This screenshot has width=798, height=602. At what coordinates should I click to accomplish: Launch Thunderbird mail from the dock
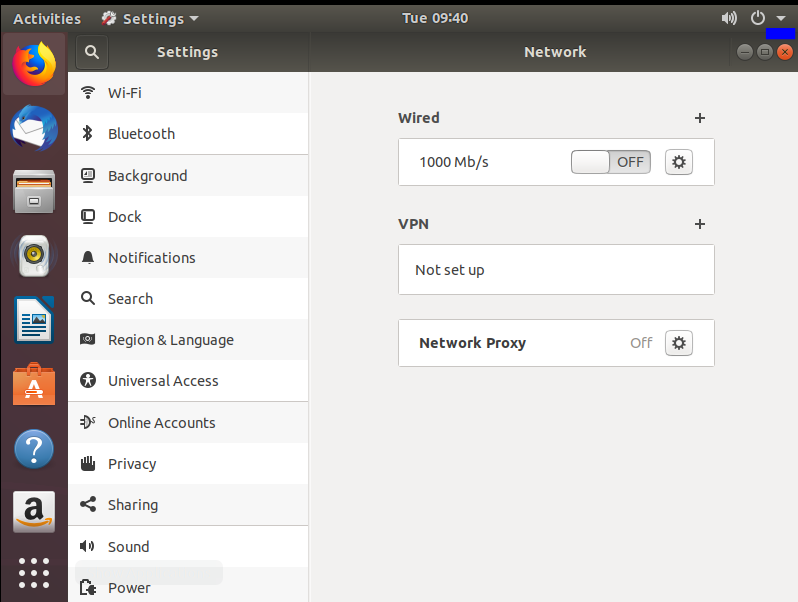coord(34,128)
